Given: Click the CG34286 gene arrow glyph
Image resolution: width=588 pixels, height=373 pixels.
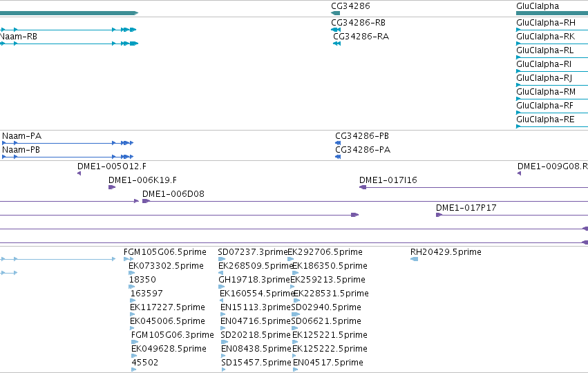Looking at the screenshot, I should 335,13.
